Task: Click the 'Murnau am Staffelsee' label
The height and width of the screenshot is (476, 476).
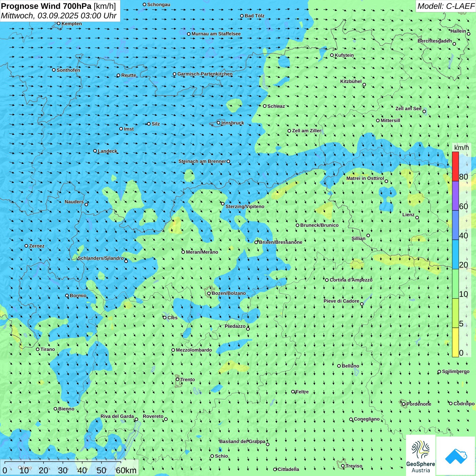Action: pos(216,34)
